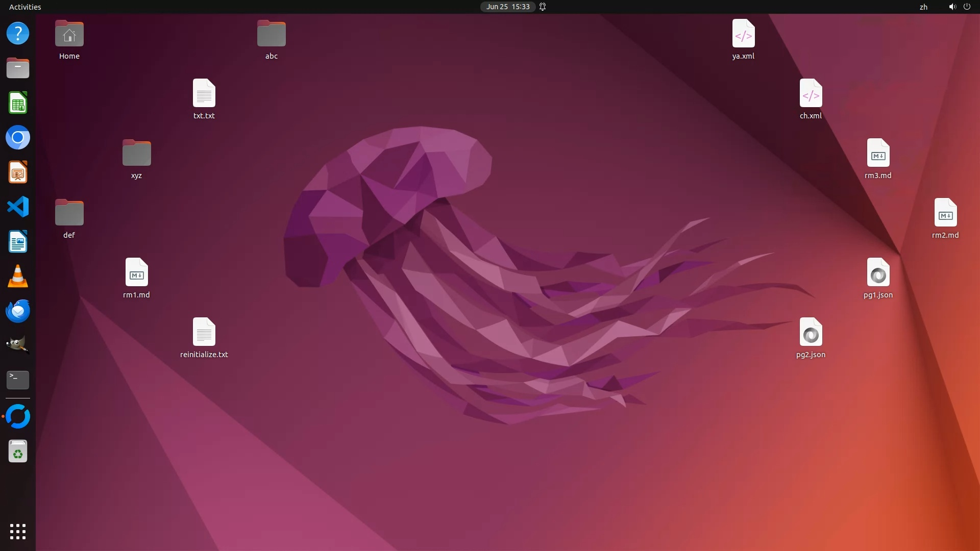This screenshot has height=551, width=980.
Task: Show the applications grid
Action: pos(18,531)
